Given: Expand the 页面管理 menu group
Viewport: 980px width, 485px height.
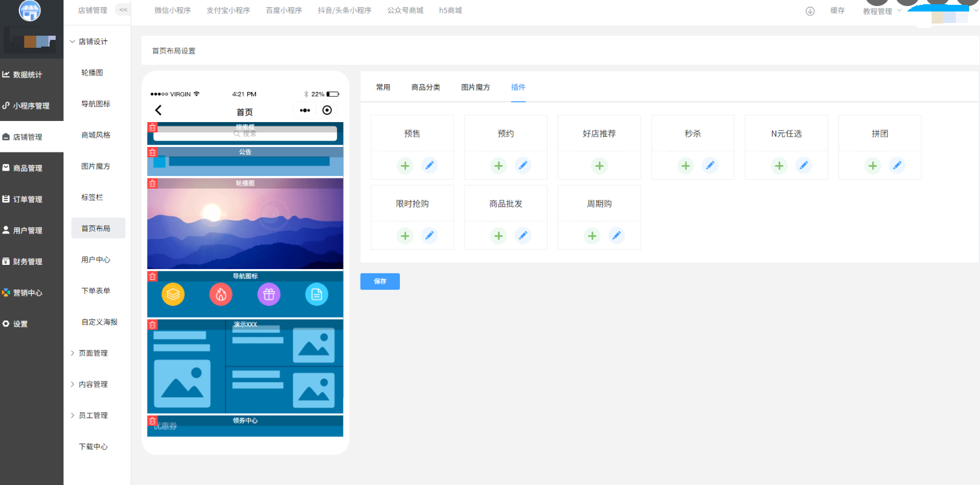Looking at the screenshot, I should (x=93, y=353).
